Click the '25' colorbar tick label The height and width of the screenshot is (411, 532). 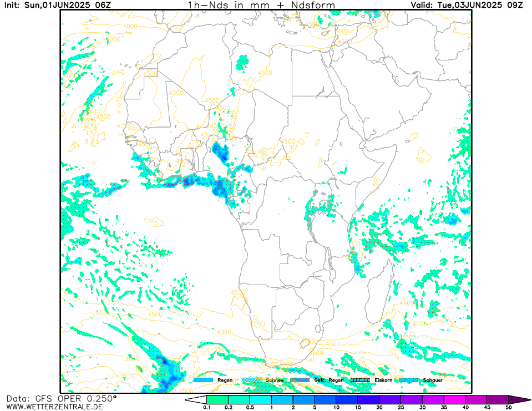[x=401, y=408]
